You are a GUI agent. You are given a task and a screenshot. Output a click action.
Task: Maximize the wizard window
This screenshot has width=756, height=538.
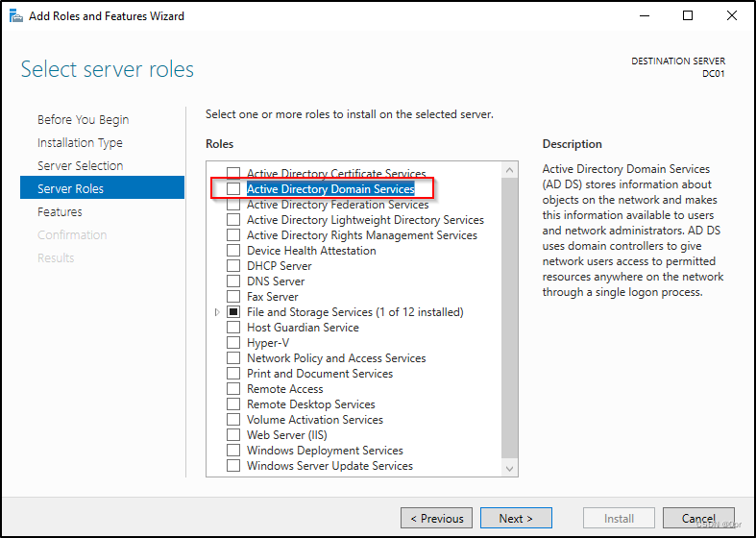pyautogui.click(x=688, y=16)
